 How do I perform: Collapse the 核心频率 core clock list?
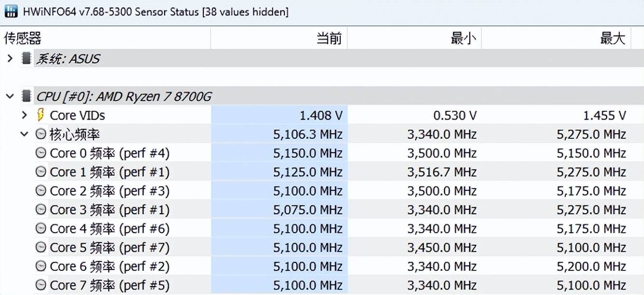pos(25,134)
